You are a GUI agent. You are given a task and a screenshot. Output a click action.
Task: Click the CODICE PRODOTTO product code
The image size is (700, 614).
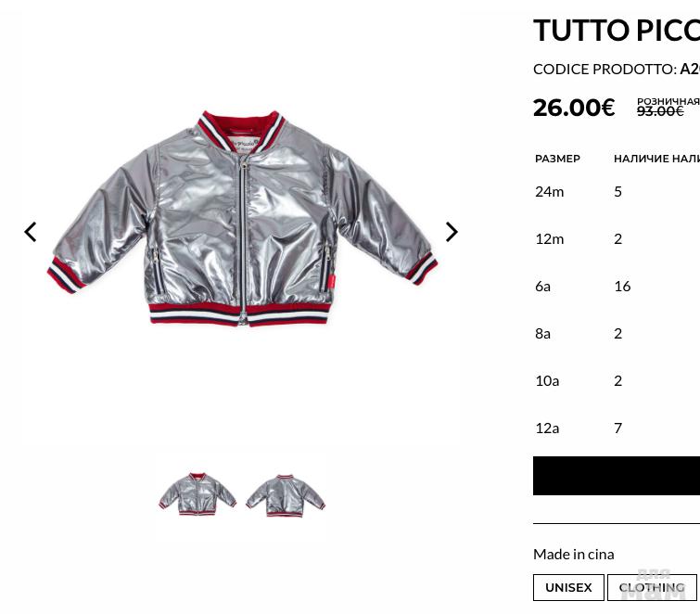pyautogui.click(x=617, y=70)
